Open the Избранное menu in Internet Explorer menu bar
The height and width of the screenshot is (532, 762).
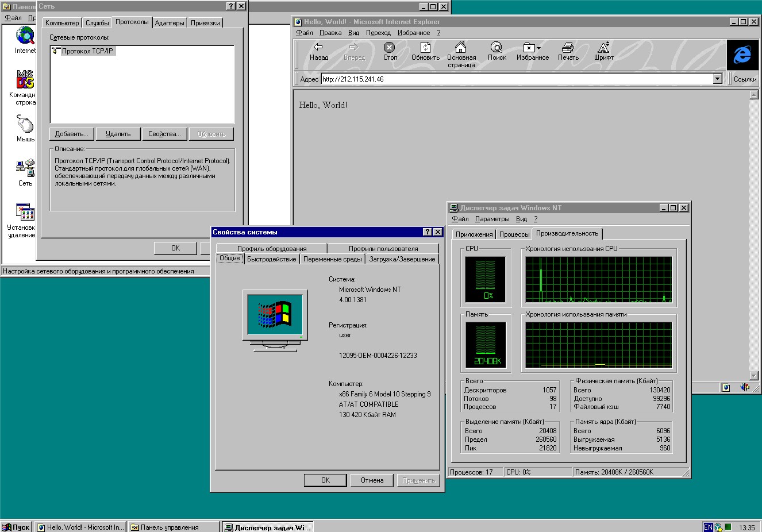click(x=414, y=33)
